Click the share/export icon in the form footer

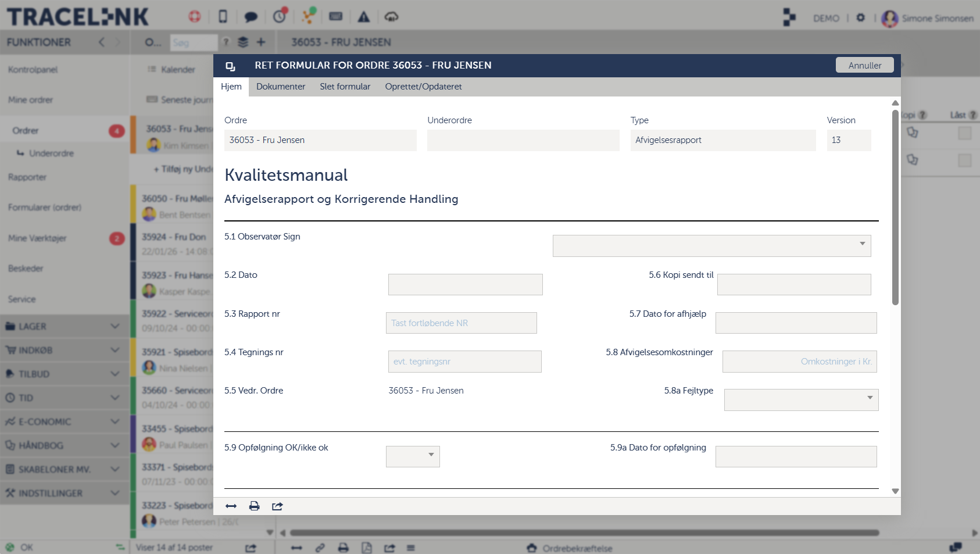click(277, 506)
